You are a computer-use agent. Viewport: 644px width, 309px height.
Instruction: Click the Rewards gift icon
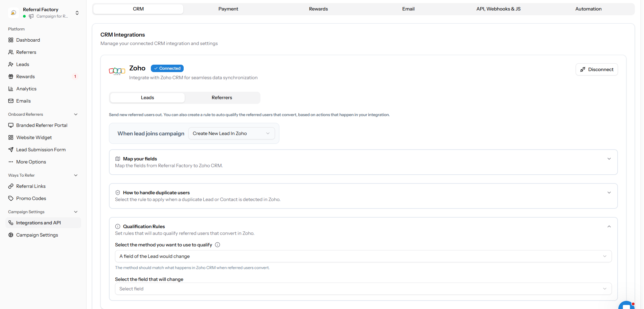[x=11, y=76]
